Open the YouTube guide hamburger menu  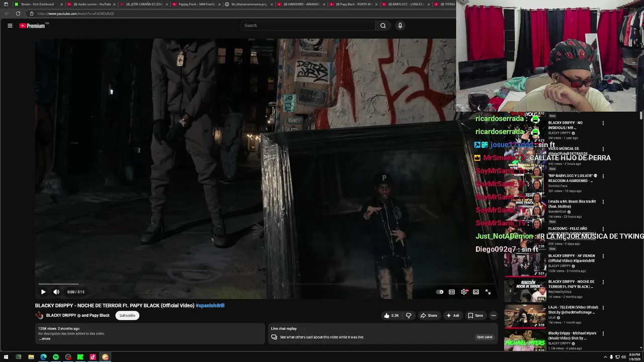tap(10, 26)
